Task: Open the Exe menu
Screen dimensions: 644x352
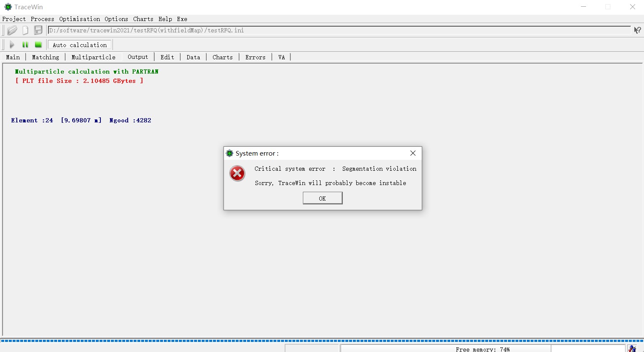Action: tap(182, 19)
